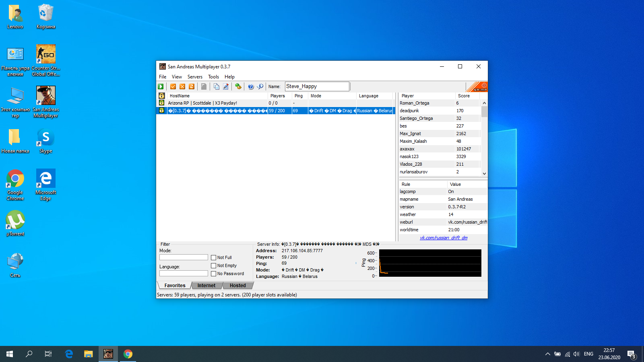Select the µTorrent desktop icon
This screenshot has width=644, height=362.
15,223
